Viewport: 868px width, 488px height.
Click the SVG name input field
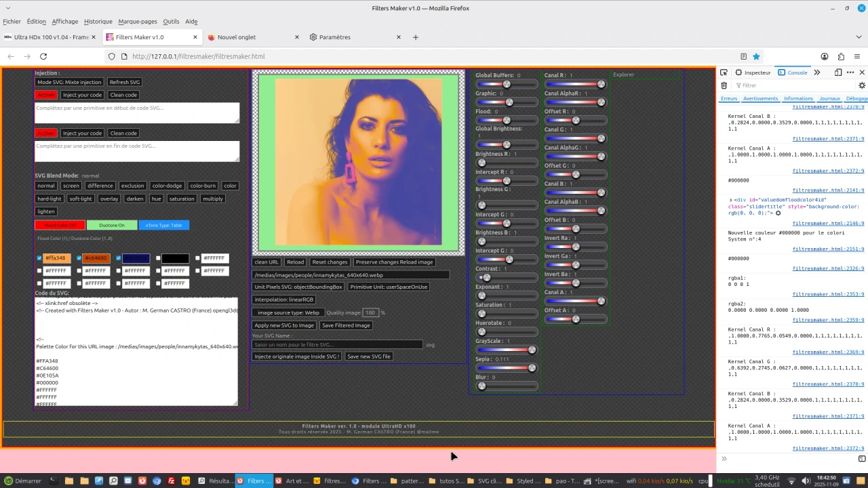[x=337, y=344]
